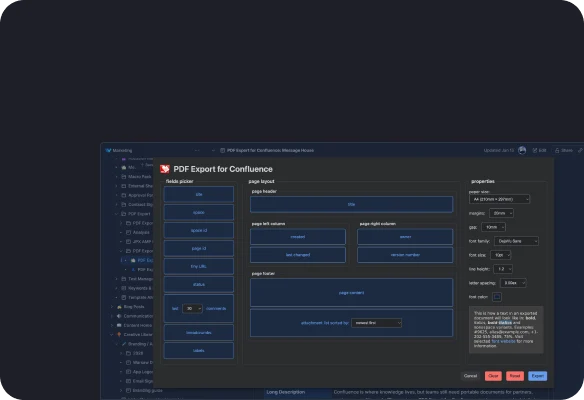Screen dimensions: 584x400
Task: Expand the Blog Posts tree item
Action: pos(111,307)
